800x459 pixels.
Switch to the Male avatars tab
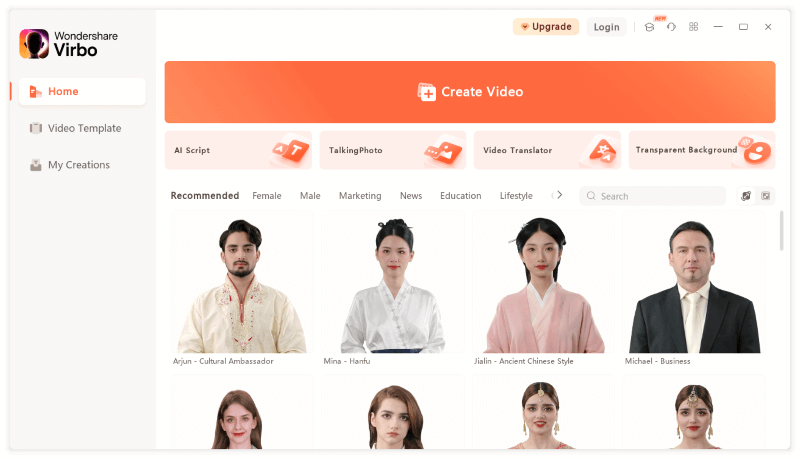[310, 196]
